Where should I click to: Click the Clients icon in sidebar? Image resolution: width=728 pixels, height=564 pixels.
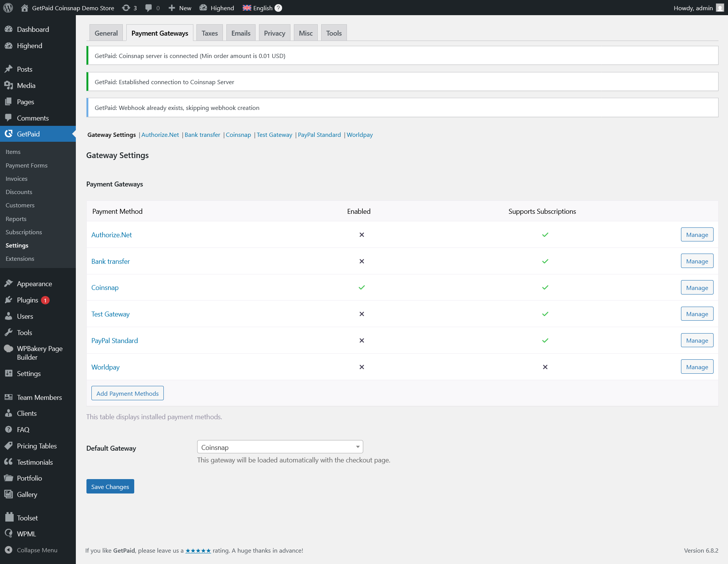point(8,413)
